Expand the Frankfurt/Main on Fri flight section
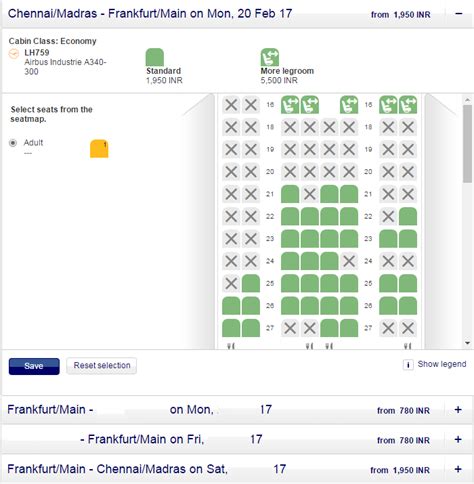 458,439
